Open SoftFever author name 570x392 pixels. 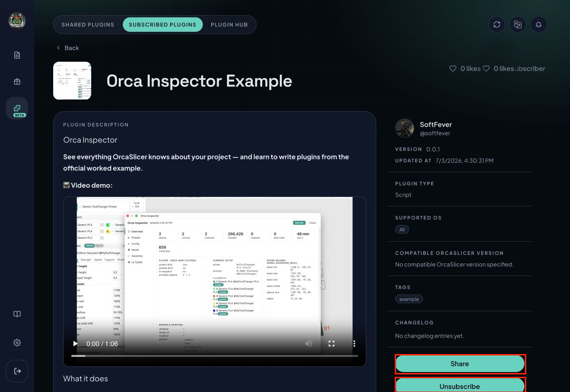[x=436, y=124]
